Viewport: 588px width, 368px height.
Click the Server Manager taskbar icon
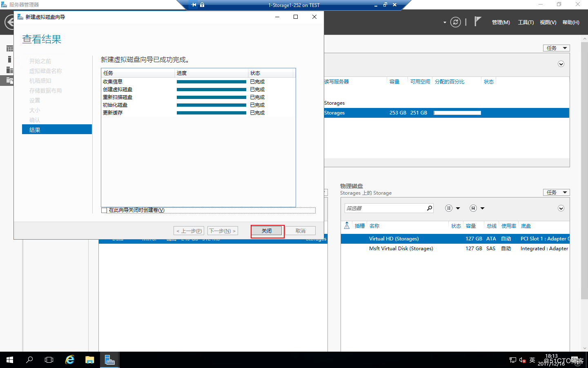(x=109, y=360)
